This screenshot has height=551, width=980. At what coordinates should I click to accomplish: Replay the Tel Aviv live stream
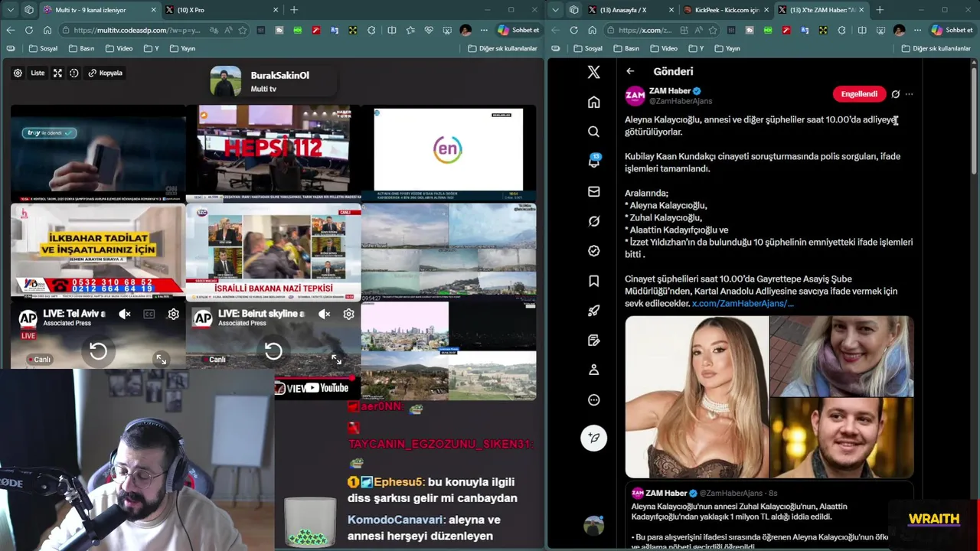[98, 350]
